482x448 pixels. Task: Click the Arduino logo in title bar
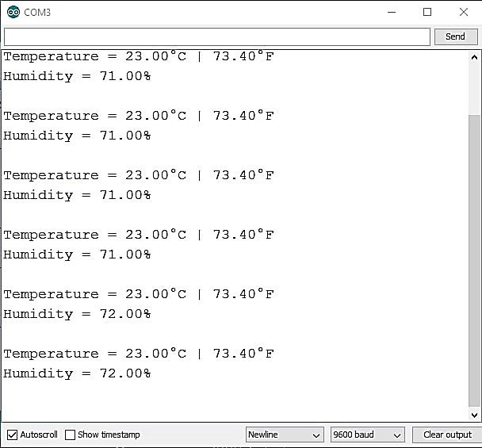pos(13,12)
